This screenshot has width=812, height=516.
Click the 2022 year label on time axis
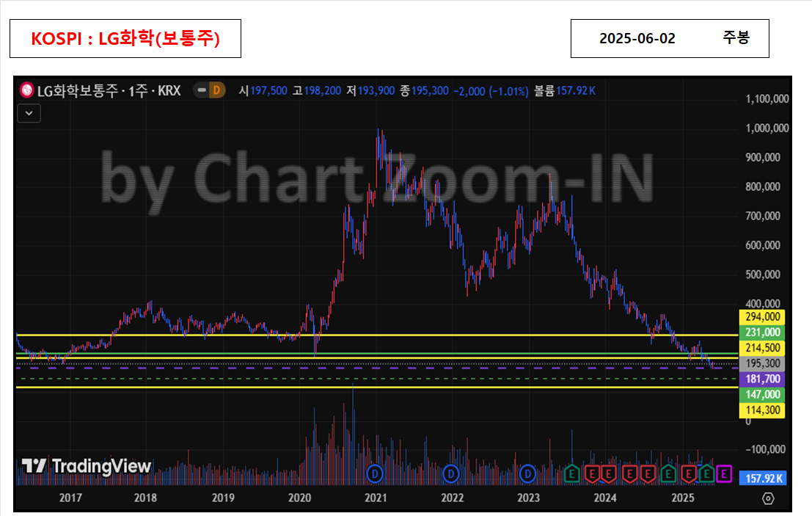(x=452, y=498)
